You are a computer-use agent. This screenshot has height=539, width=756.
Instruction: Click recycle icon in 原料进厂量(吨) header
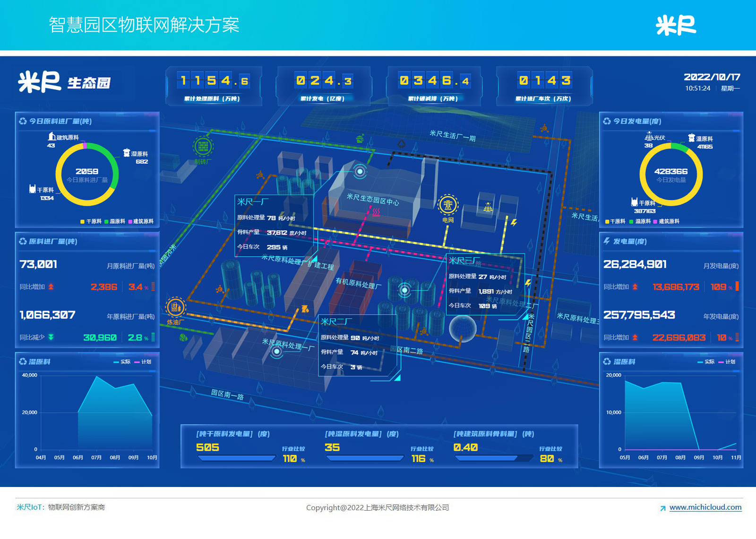[x=23, y=241]
